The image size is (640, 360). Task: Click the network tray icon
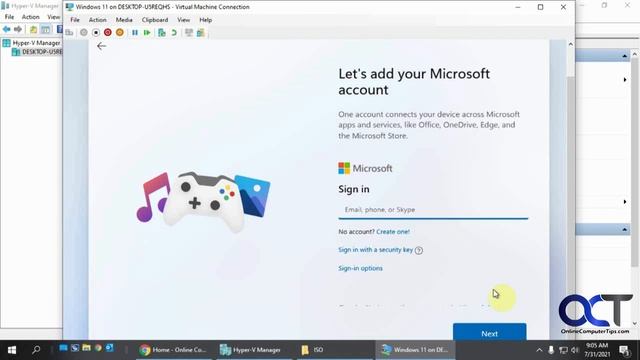coord(563,350)
